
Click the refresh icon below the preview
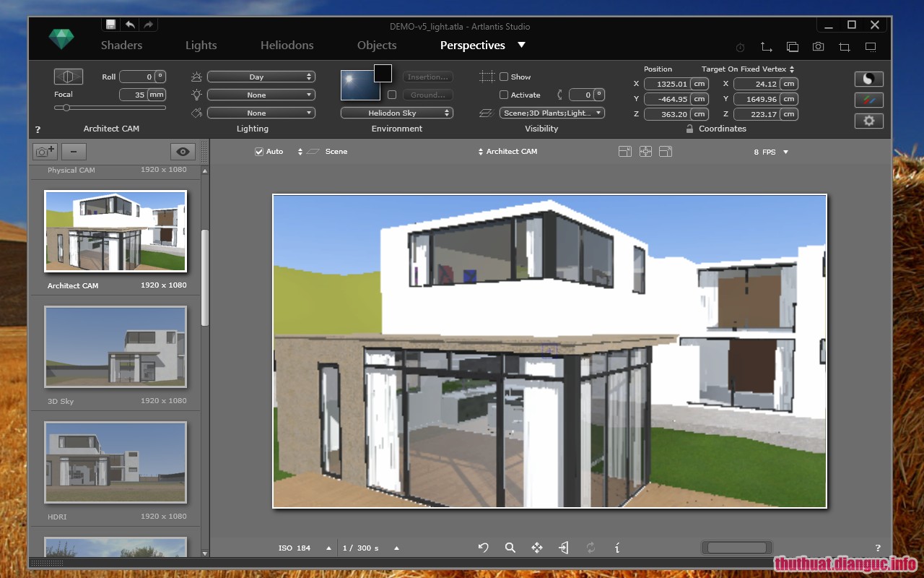click(x=590, y=548)
